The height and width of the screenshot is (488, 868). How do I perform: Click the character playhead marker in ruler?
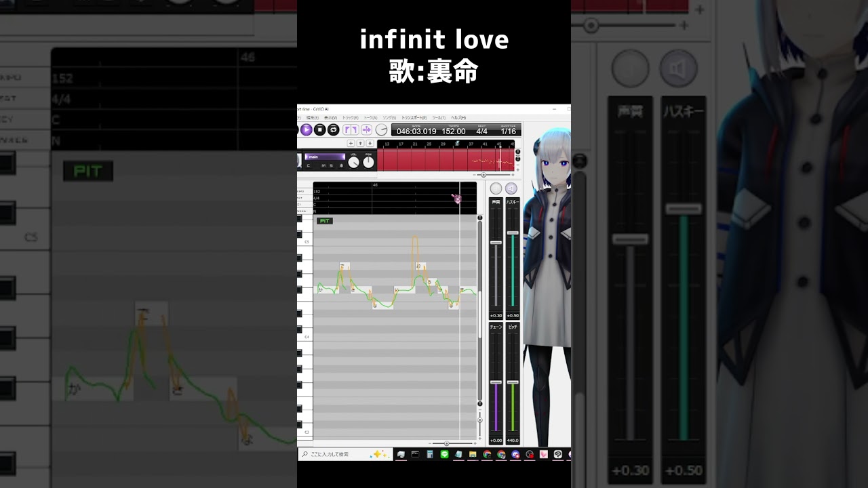[x=457, y=199]
